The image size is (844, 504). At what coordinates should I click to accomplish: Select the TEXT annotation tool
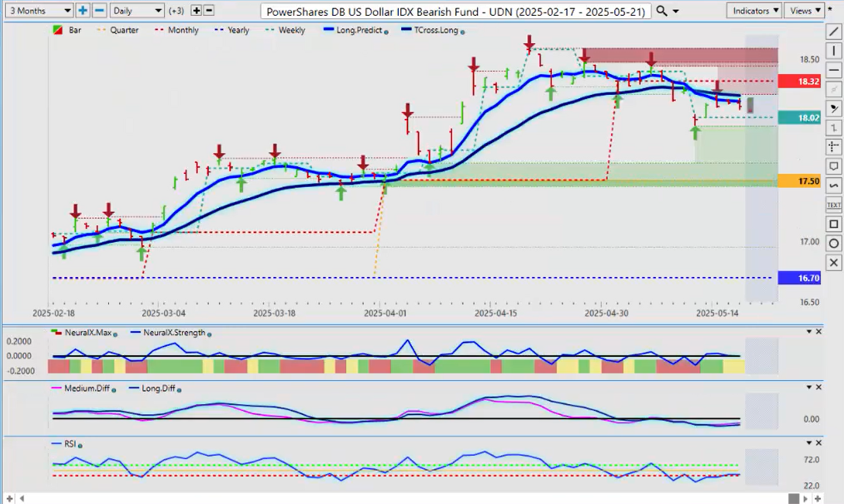(833, 205)
